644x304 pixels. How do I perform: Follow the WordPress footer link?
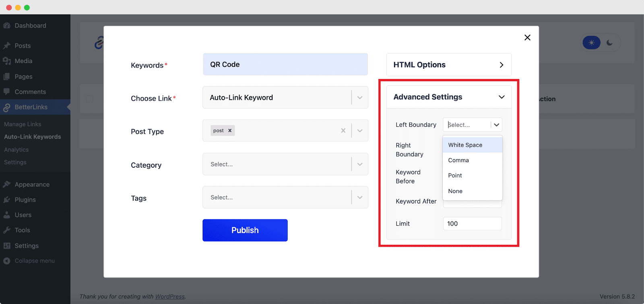[x=170, y=297]
